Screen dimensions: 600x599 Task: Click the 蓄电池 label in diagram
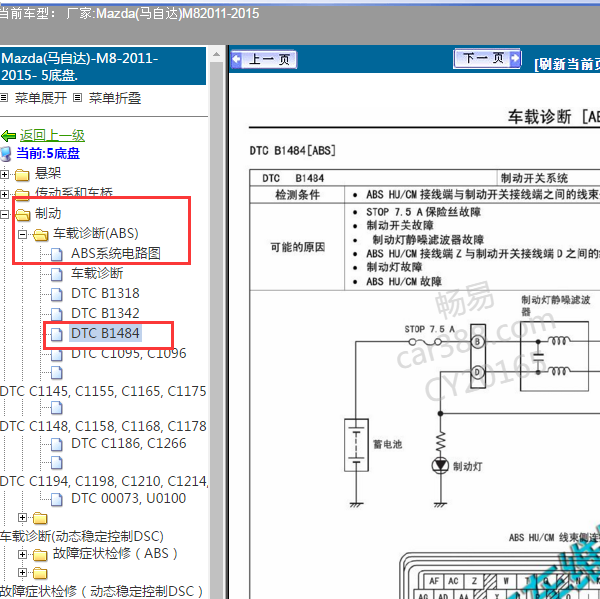click(x=388, y=444)
